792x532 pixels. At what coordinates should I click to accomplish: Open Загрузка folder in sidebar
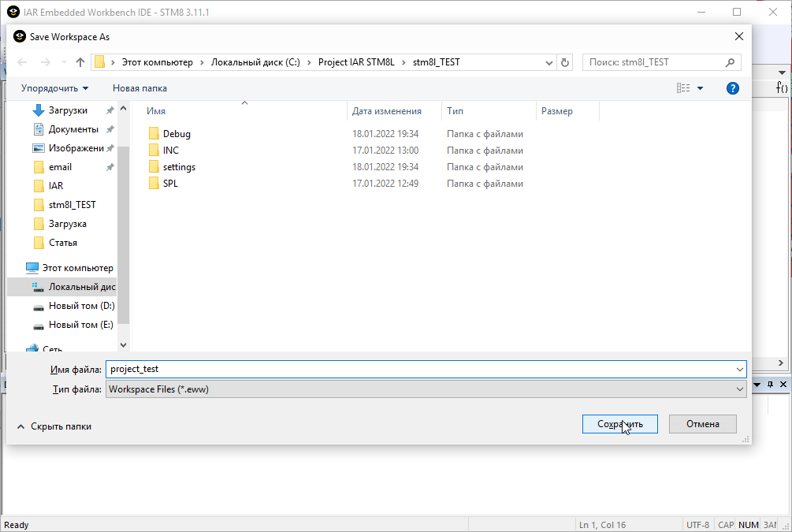(x=67, y=224)
